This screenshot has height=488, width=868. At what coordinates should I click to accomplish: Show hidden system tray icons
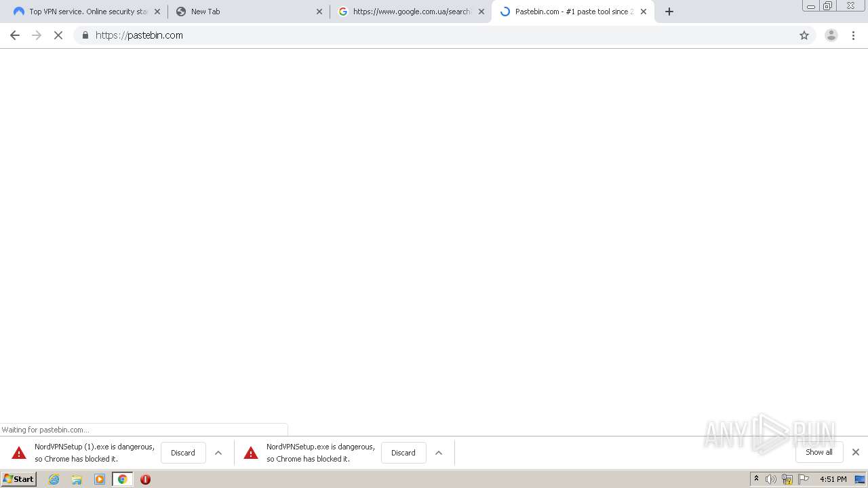[x=756, y=479]
